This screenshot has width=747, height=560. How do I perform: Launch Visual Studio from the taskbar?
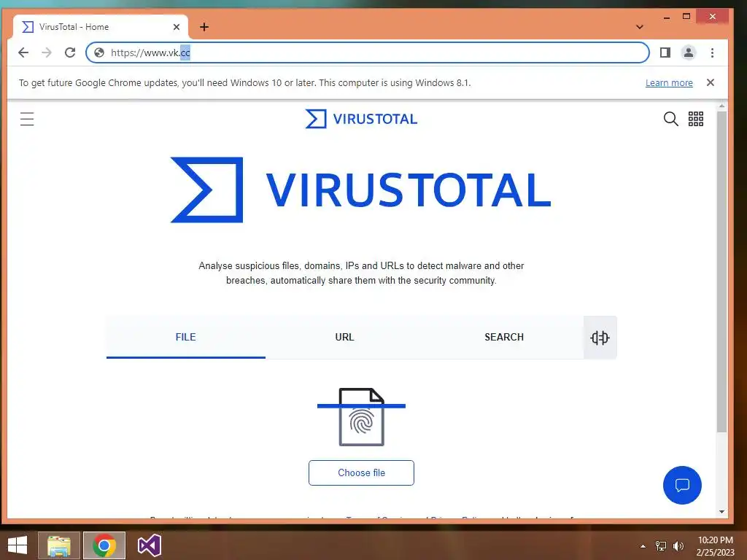[x=149, y=545]
